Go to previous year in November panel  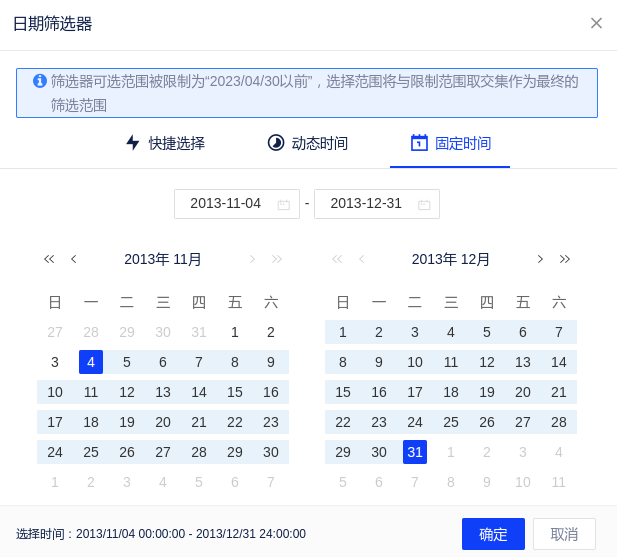coord(49,259)
